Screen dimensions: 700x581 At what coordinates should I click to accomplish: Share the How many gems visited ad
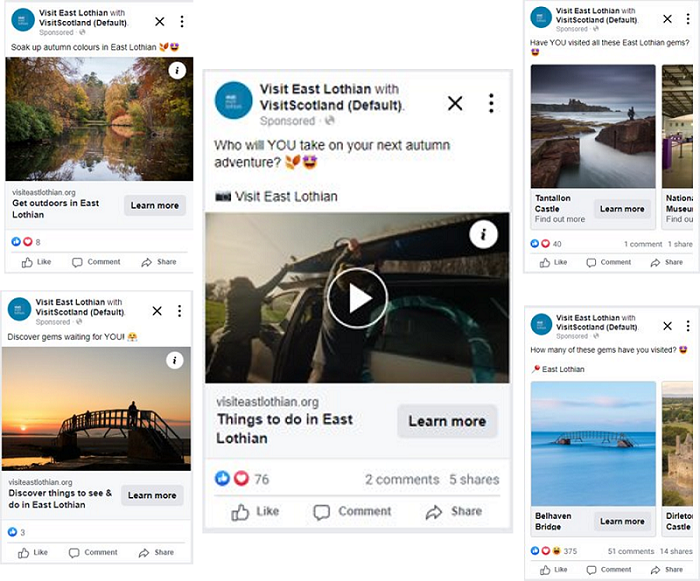point(667,570)
